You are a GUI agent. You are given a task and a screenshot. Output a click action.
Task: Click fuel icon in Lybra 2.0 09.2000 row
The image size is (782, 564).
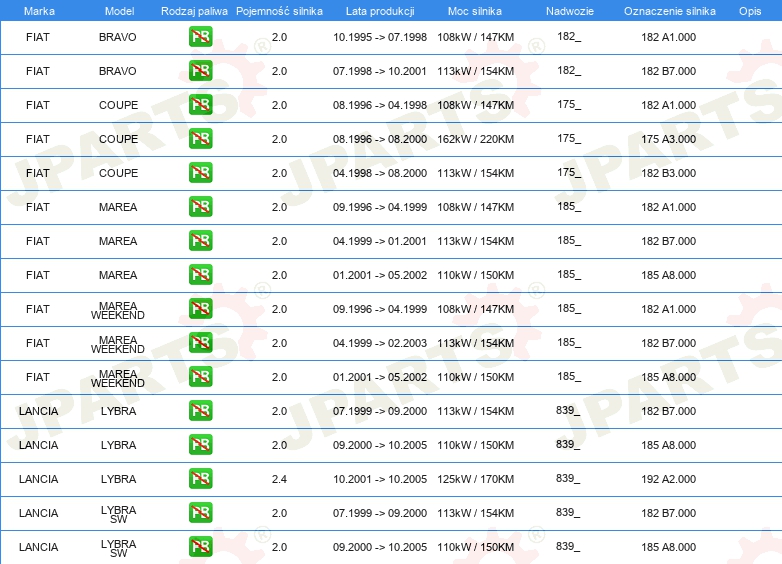(200, 445)
